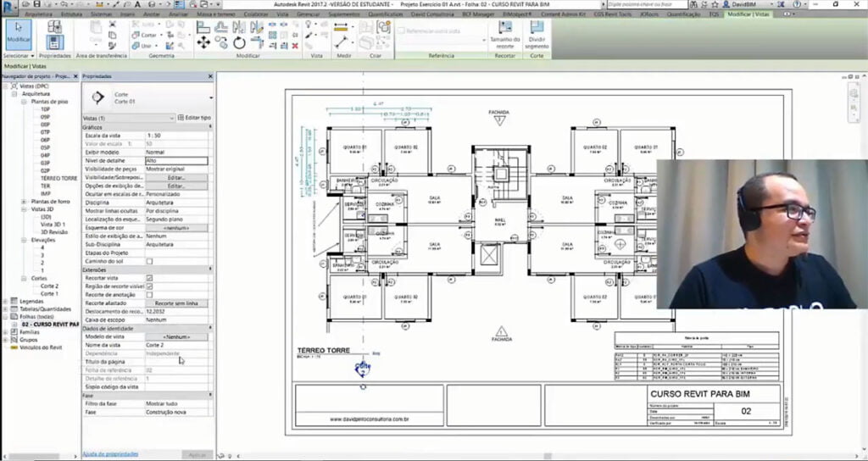Switch to the Gerenciar ribbon tab
Screen dimensions: 868x461
(309, 14)
